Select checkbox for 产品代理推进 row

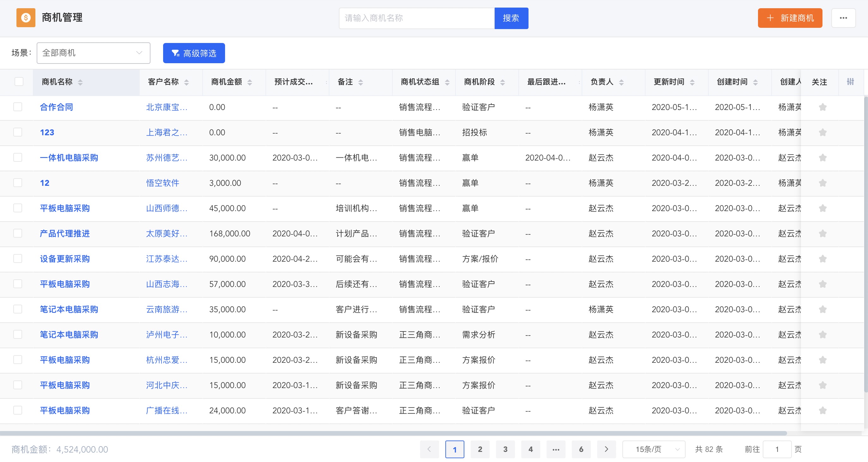17,233
